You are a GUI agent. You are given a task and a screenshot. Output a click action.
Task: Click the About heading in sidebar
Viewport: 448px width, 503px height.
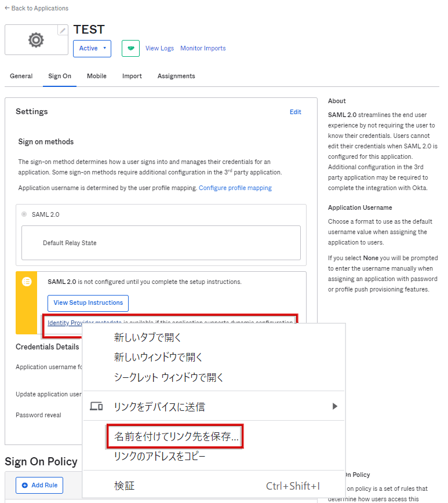click(x=337, y=101)
